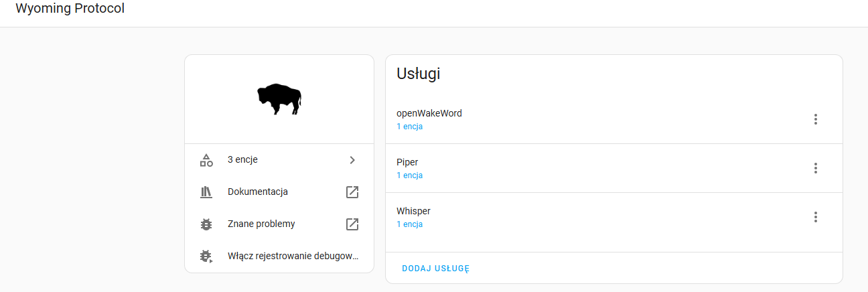The width and height of the screenshot is (868, 292).
Task: Open 1 encja link under openWakeWord
Action: point(409,127)
